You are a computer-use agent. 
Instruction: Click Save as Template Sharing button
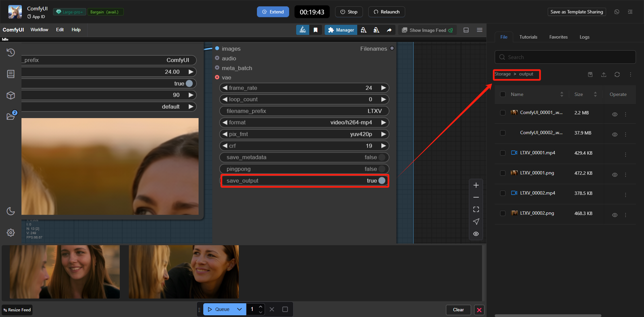click(576, 12)
